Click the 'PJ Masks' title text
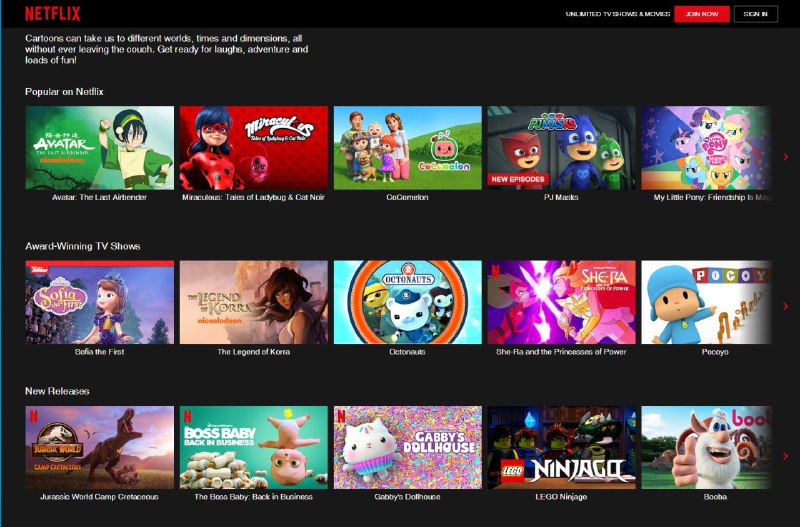The height and width of the screenshot is (527, 800). [561, 197]
